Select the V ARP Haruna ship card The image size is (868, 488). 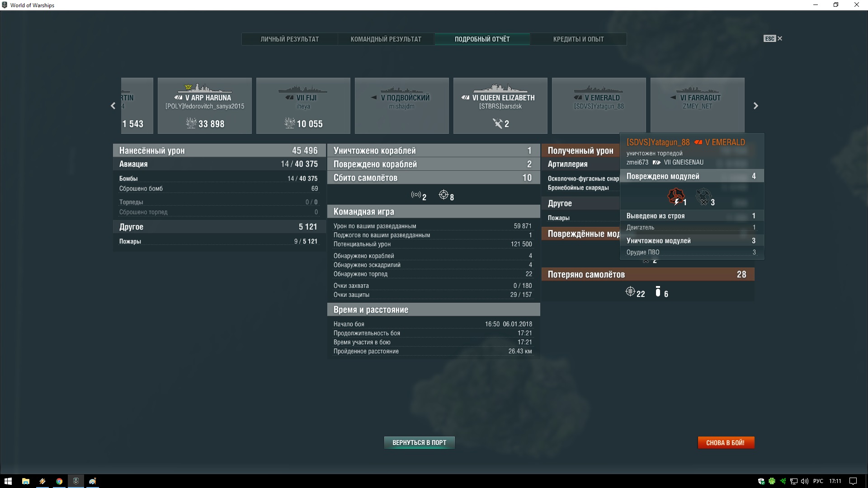click(205, 106)
